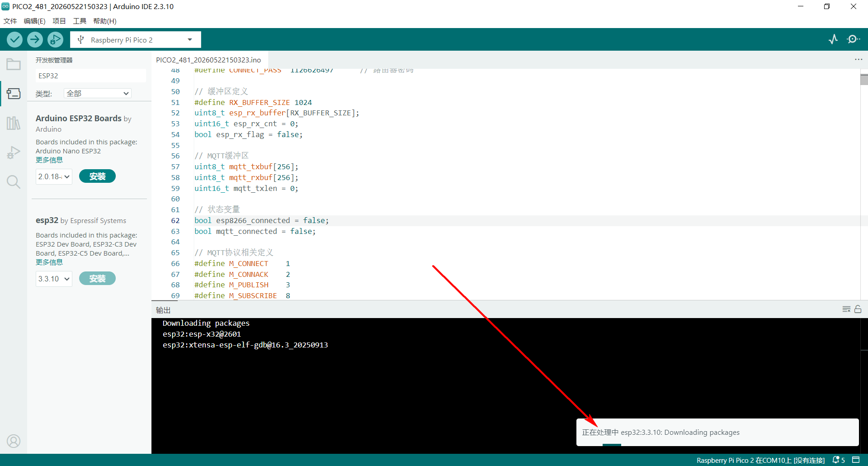Screen dimensions: 868x466
Task: Click the bool mqtt_connected = false line
Action: click(255, 231)
